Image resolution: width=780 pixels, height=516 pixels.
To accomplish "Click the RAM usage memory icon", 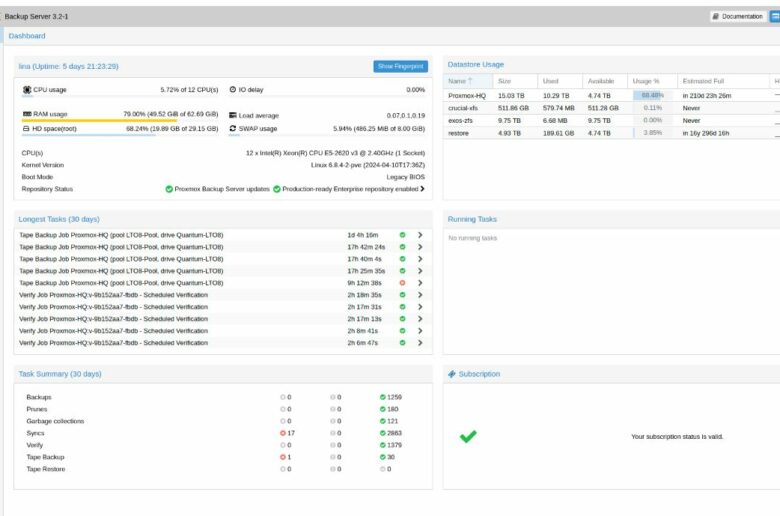I will (x=27, y=114).
